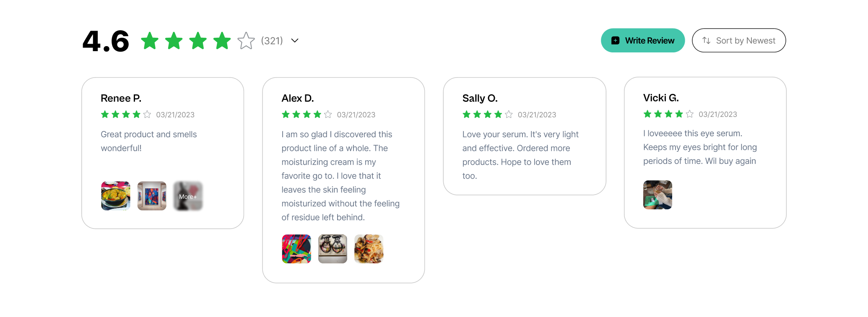Click the 4.6 overall rating score
This screenshot has width=868, height=317.
[106, 41]
